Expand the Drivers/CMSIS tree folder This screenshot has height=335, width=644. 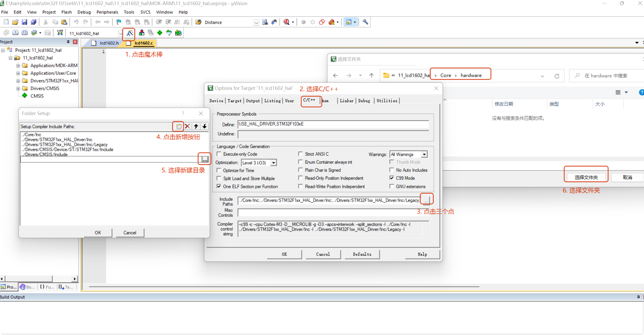[18, 88]
